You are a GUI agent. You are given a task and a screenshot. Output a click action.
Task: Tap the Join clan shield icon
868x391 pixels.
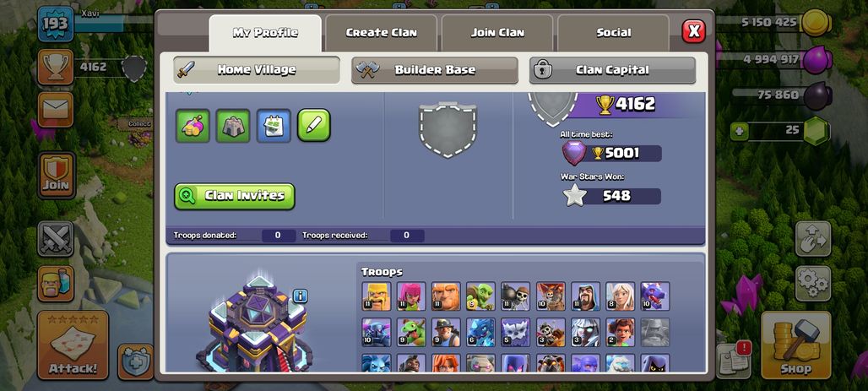(x=57, y=175)
